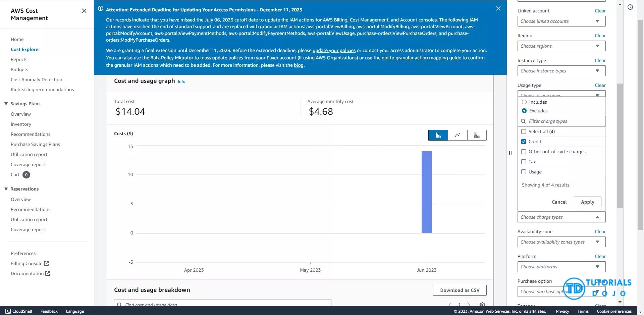Clear the Linked account filter
644x315 pixels.
click(600, 11)
